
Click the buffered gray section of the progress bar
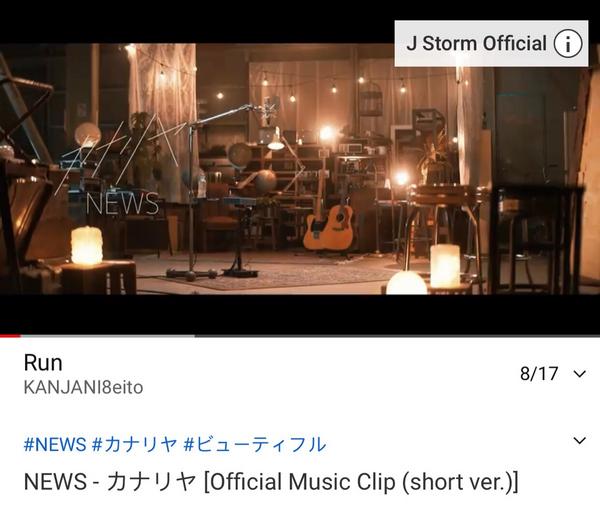[108, 336]
